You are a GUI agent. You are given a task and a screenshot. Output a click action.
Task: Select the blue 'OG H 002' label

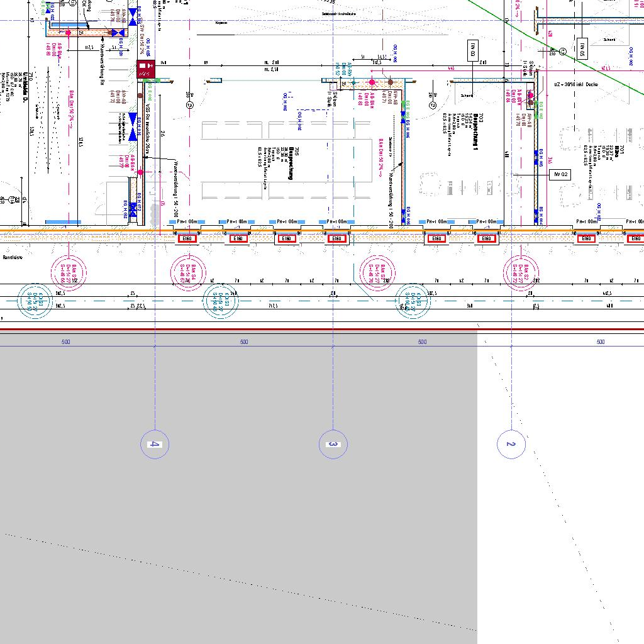(x=630, y=56)
